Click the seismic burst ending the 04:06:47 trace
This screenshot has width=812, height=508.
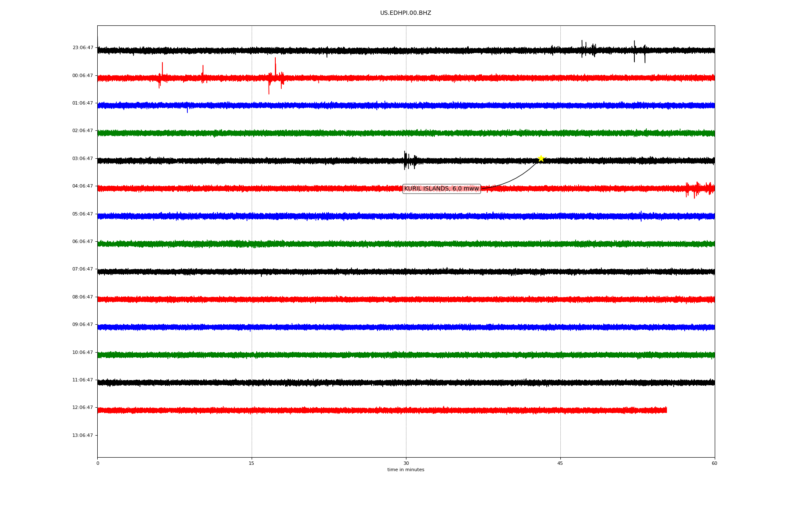point(700,189)
